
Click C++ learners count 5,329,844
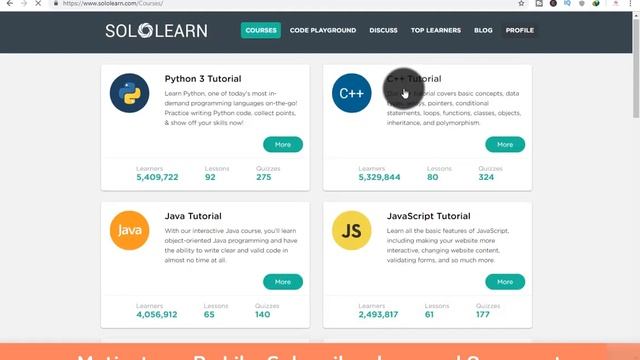coord(379,177)
